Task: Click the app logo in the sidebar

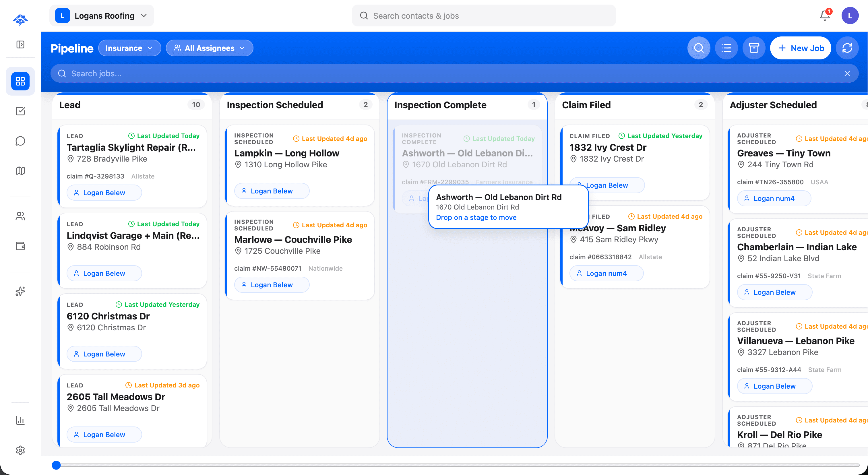Action: point(20,20)
